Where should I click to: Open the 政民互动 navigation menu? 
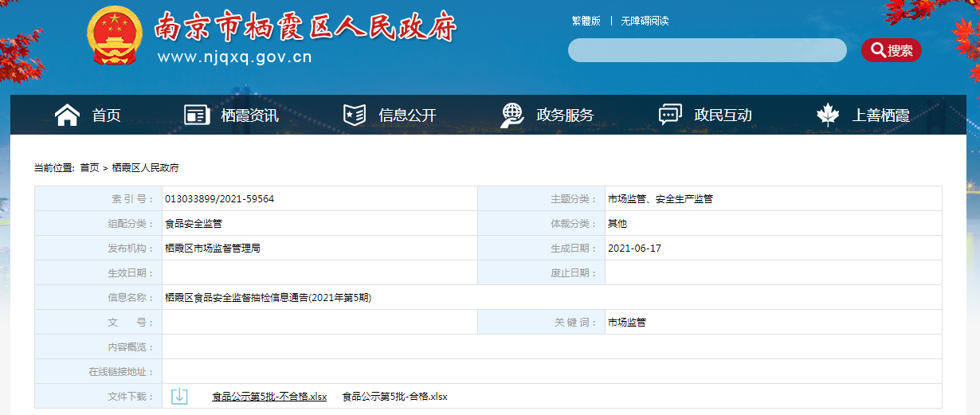click(x=723, y=115)
